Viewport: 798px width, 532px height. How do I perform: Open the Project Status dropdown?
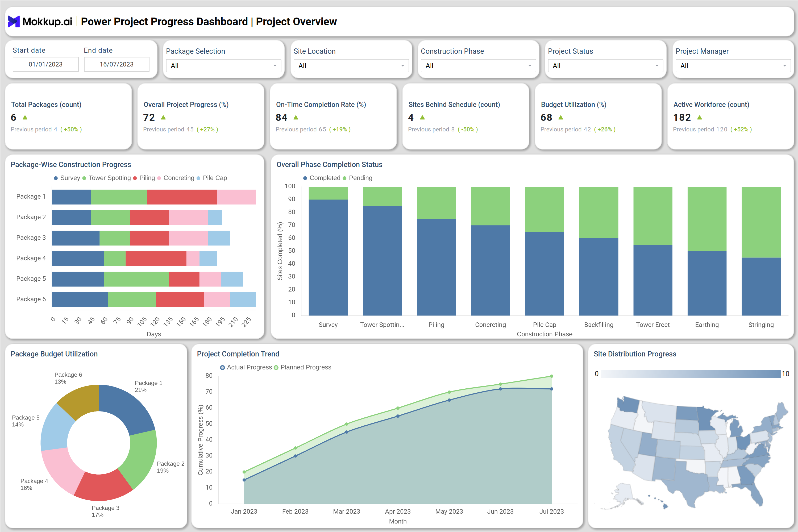(606, 65)
